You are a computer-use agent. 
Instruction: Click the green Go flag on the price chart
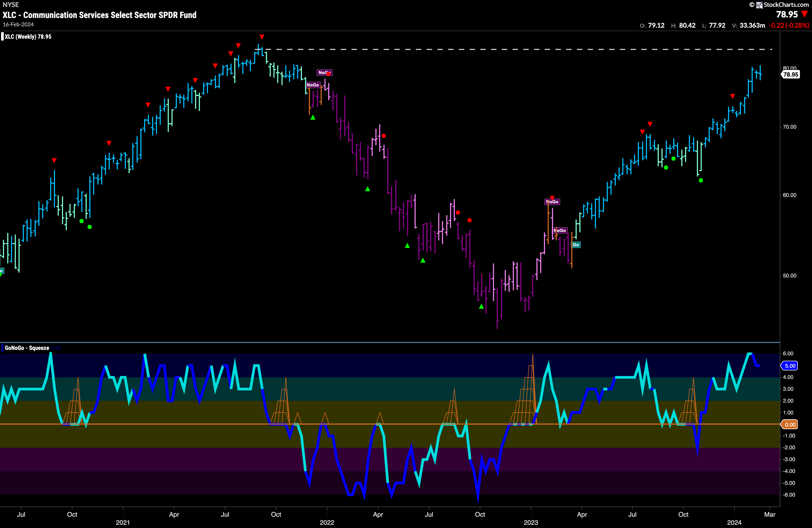(x=576, y=245)
